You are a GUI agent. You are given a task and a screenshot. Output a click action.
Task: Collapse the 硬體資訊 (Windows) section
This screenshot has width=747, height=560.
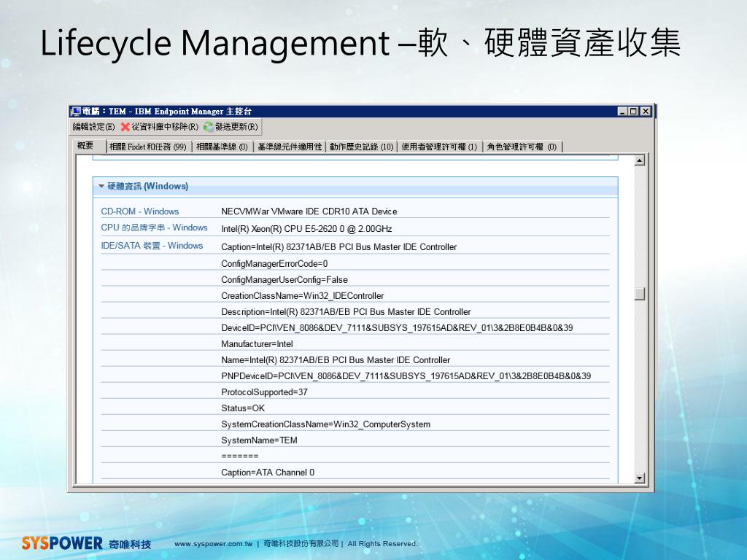101,186
